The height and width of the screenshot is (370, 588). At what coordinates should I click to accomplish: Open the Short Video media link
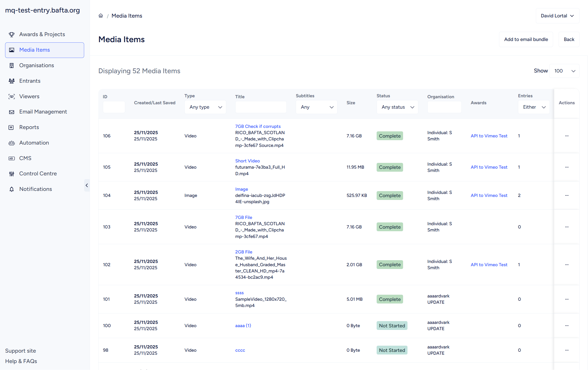point(247,161)
